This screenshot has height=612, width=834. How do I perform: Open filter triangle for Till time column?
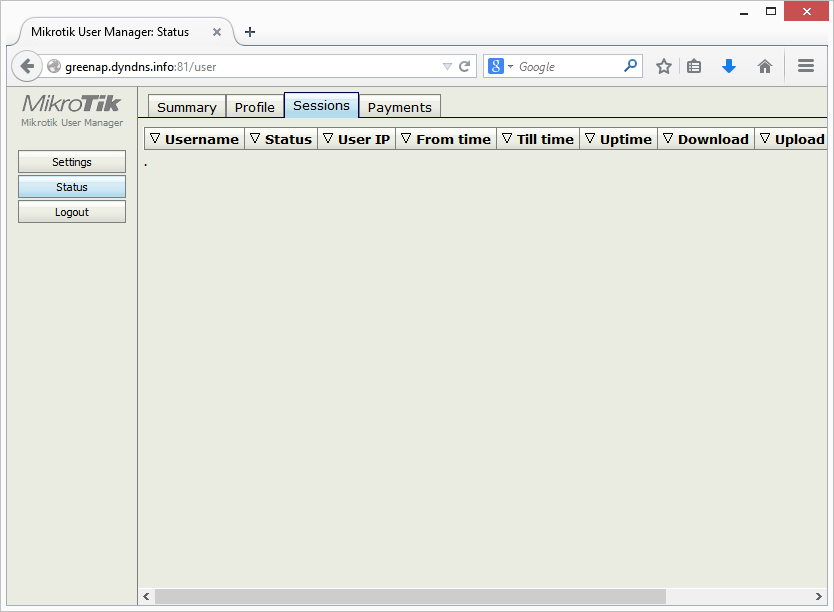(507, 138)
